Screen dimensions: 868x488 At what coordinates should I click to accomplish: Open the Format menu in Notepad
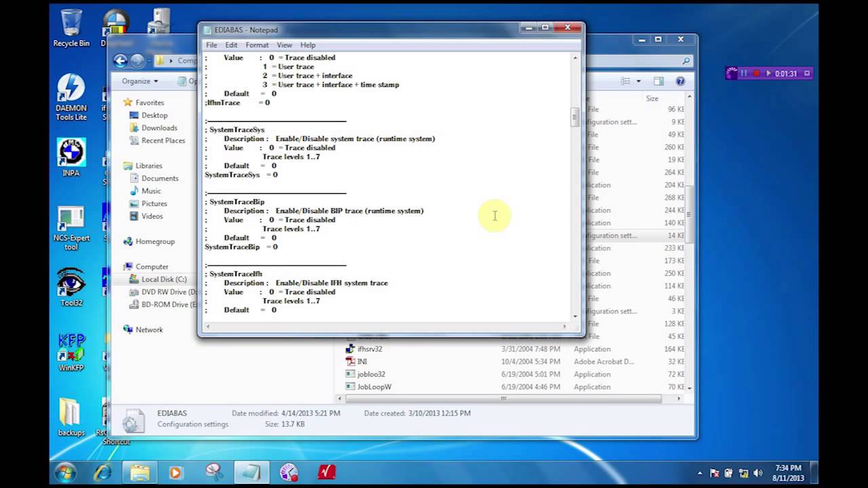(x=257, y=45)
